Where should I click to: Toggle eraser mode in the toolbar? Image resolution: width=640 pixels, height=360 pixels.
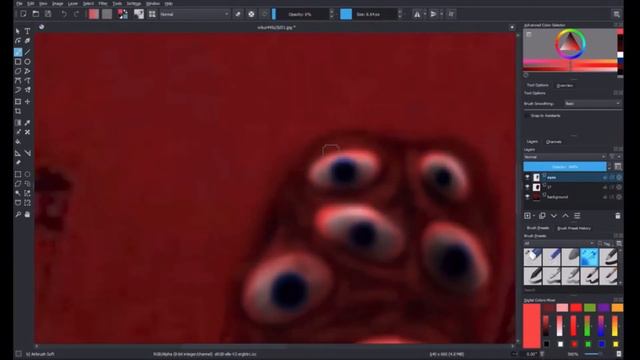(238, 14)
